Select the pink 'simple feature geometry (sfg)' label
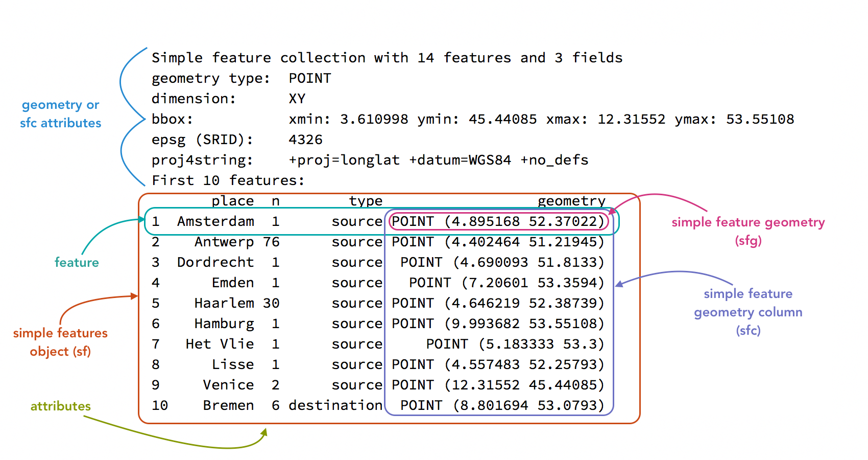868x460 pixels. [748, 231]
